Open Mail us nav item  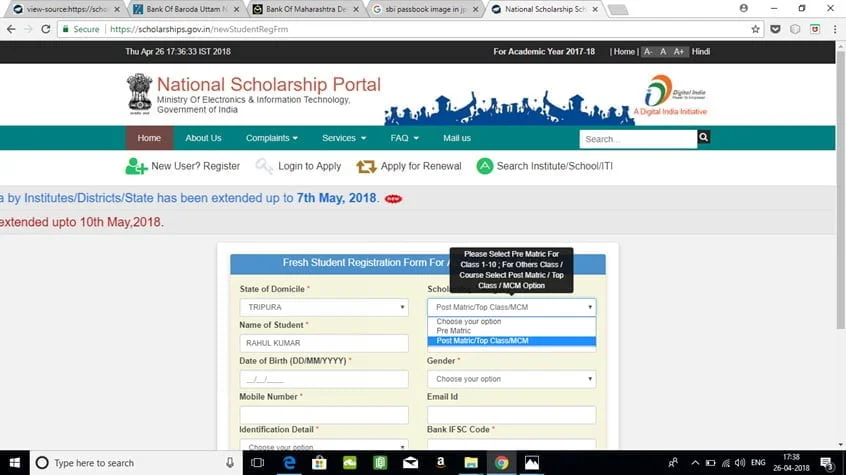pyautogui.click(x=456, y=138)
